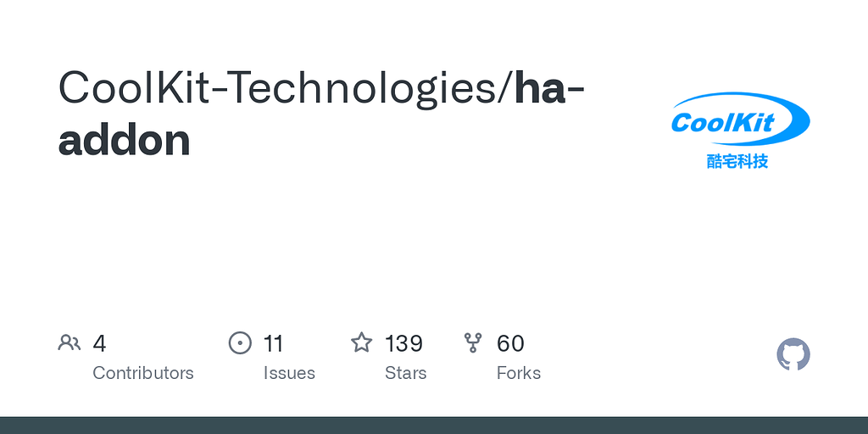Screen dimensions: 868x434
Task: Open the Contributors label
Action: [142, 373]
